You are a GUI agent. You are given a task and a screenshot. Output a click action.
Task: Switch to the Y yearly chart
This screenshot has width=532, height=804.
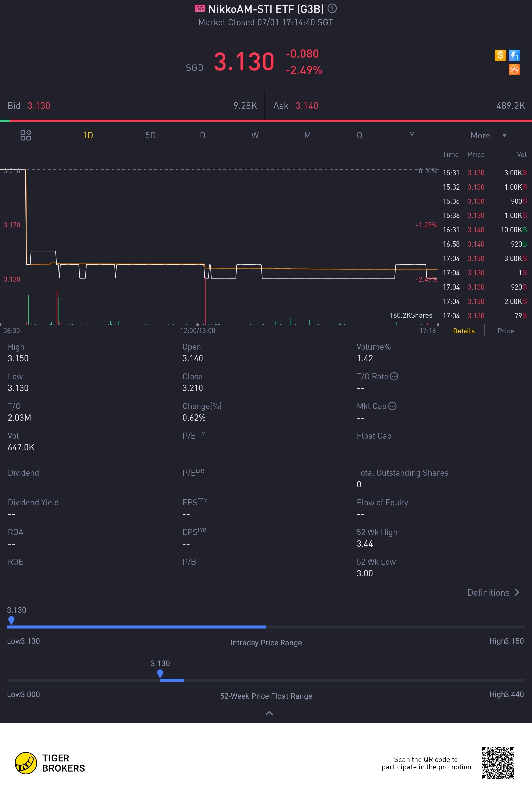coord(412,135)
